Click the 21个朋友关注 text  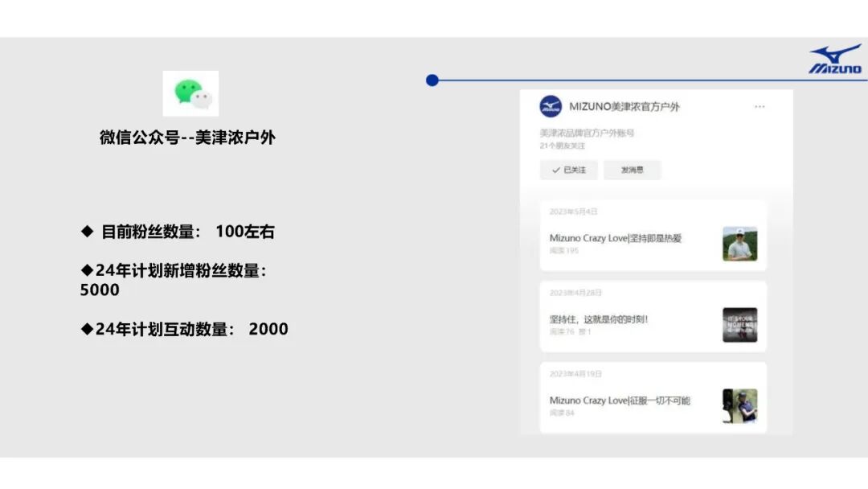coord(562,146)
